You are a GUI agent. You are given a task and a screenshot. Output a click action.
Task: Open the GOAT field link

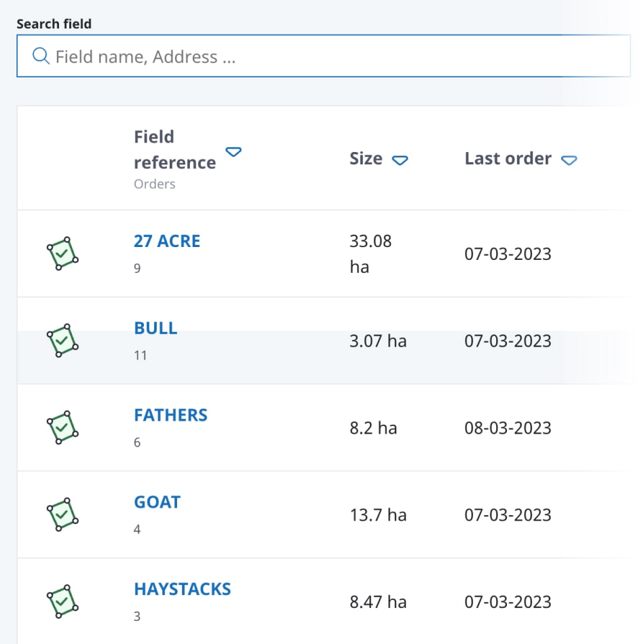coord(157,502)
